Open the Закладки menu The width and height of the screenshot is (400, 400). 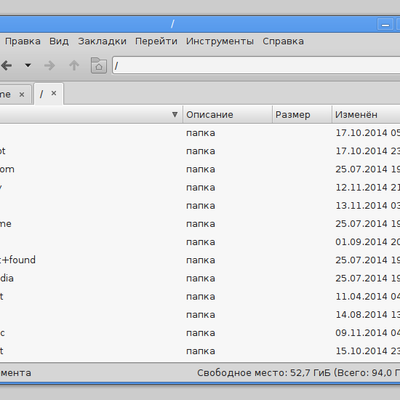pos(102,41)
